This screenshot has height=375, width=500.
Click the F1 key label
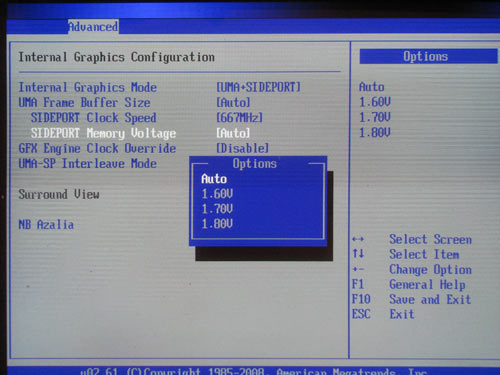click(358, 284)
